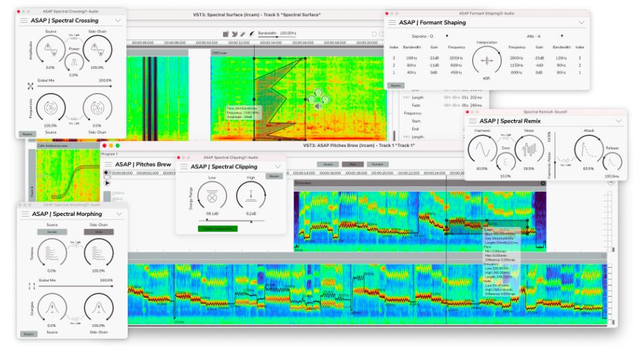Open the Spectral Crossing hamburger menu
This screenshot has width=644, height=347.
click(24, 21)
